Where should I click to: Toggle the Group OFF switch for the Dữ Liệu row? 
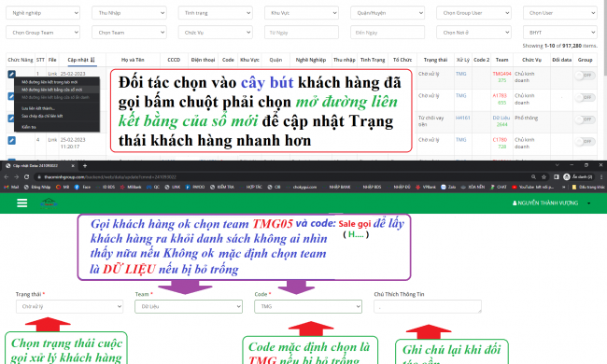585,119
